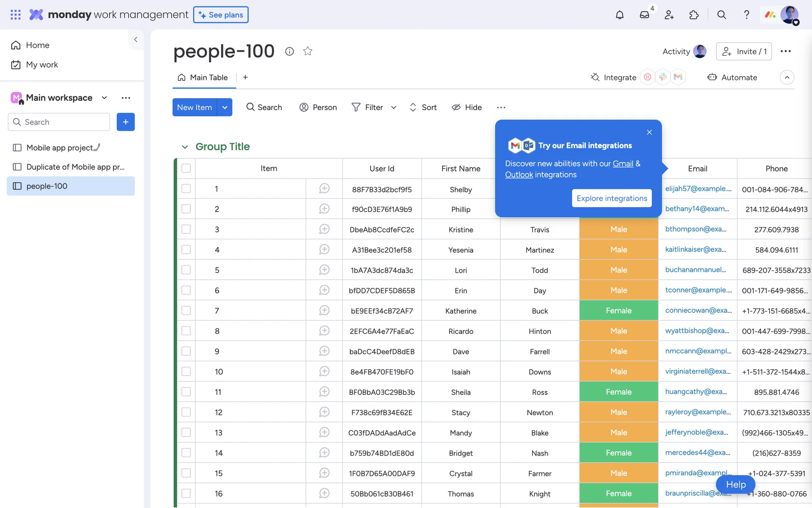Screen dimensions: 812x508
Task: Open the apps marketplace puzzle icon
Action: (694, 15)
